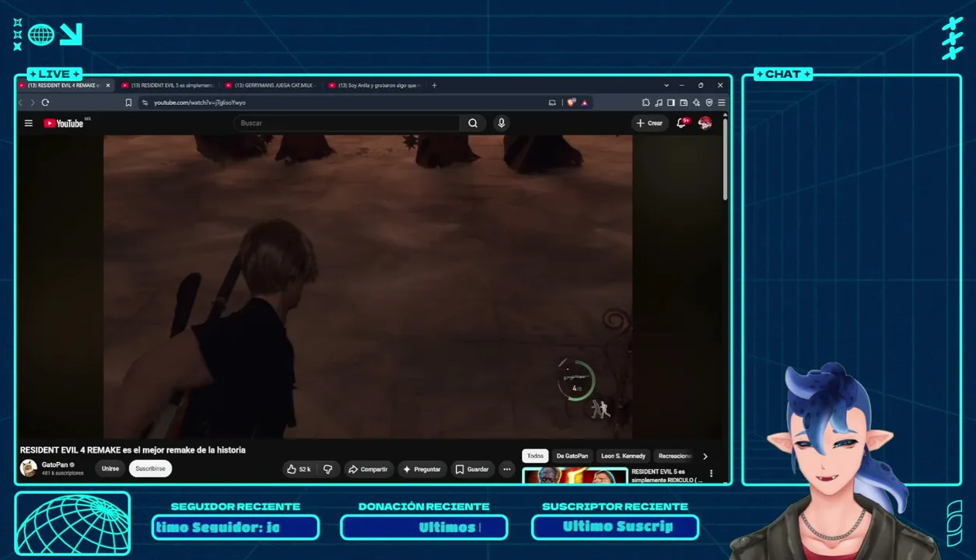Toggle the browser sidebar panel icon
The width and height of the screenshot is (976, 560).
pyautogui.click(x=671, y=103)
